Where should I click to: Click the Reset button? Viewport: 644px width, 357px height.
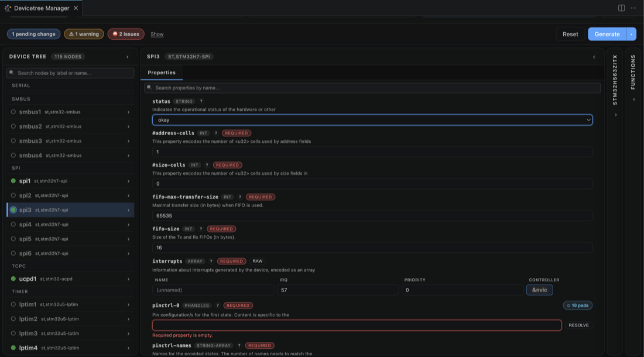click(570, 34)
